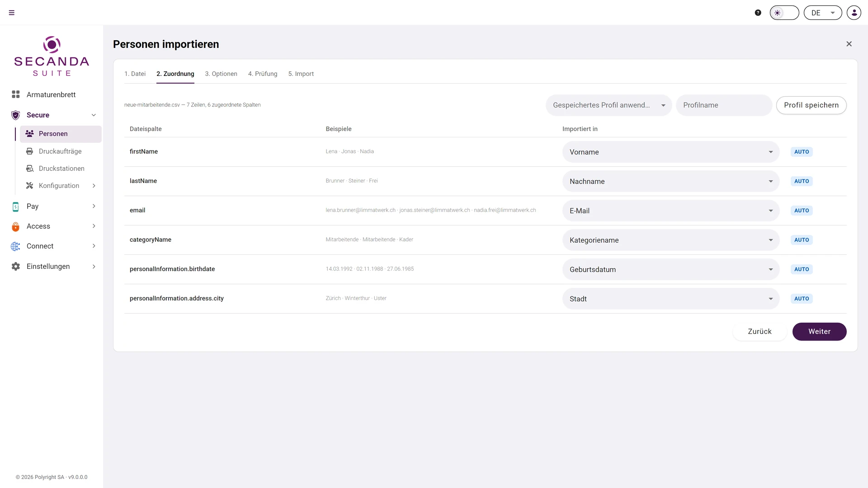Open the DE language dropdown
868x488 pixels.
[823, 13]
